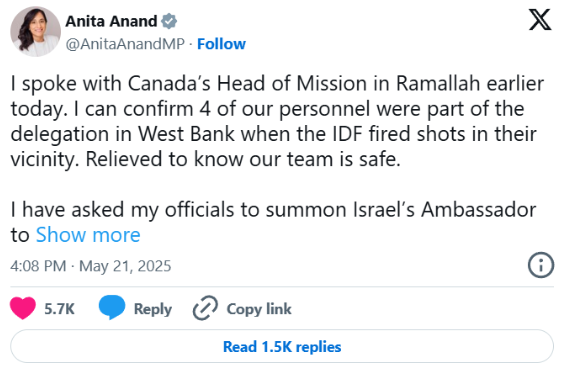This screenshot has height=369, width=565.
Task: Open the X logo in the corner
Action: [x=540, y=20]
